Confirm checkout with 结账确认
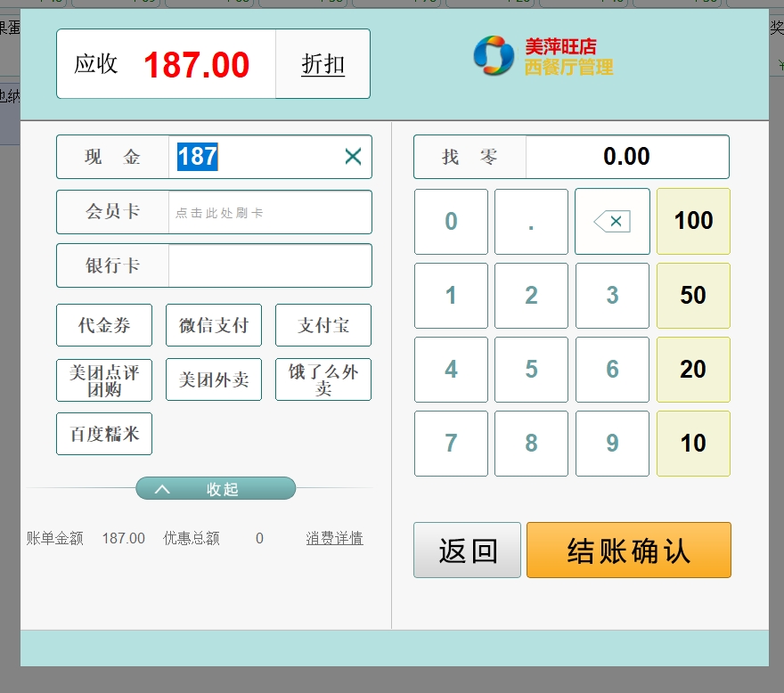Screen dimensions: 784x693 (x=628, y=550)
